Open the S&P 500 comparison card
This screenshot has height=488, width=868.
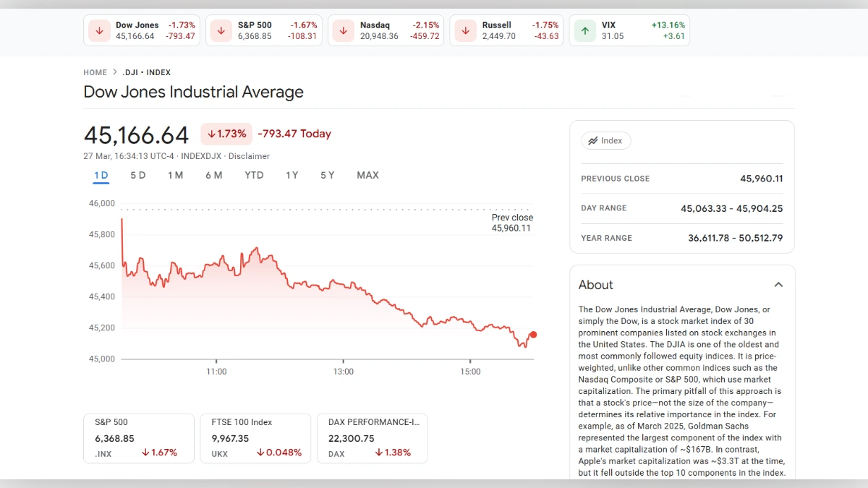(x=139, y=437)
